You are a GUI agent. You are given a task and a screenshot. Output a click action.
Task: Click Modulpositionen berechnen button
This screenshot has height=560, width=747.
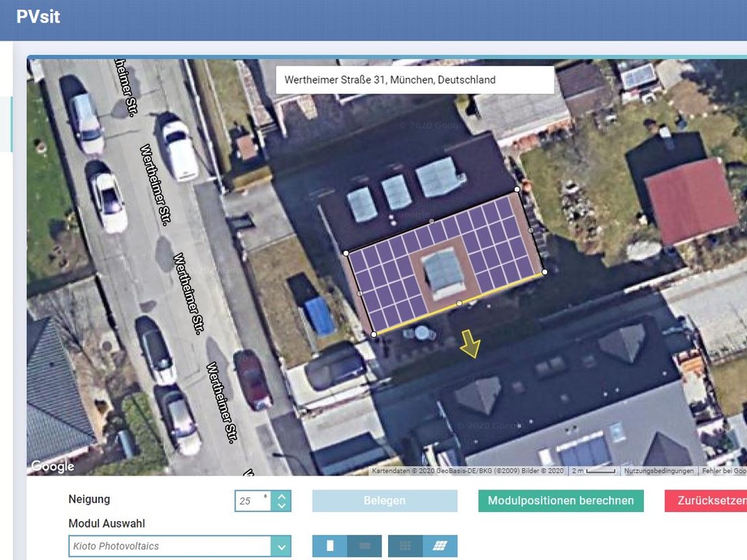click(561, 501)
